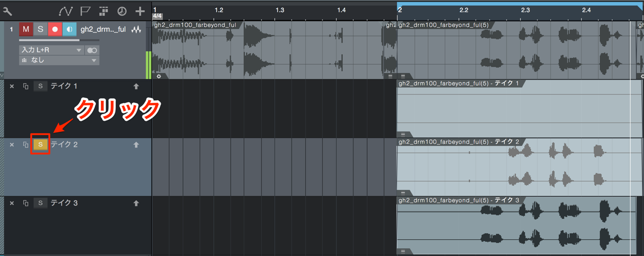Click ruler position 1.4
644x256 pixels.
(341, 10)
